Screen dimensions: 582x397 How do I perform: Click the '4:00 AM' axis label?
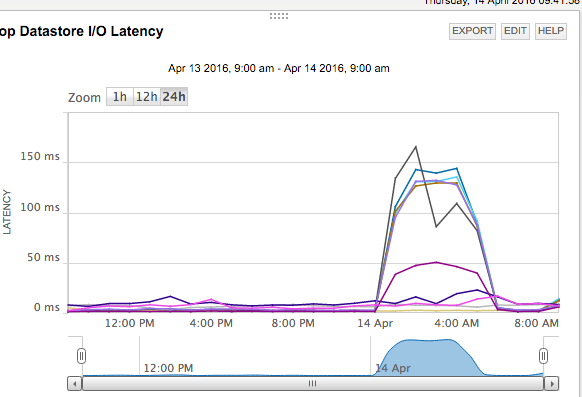click(457, 324)
